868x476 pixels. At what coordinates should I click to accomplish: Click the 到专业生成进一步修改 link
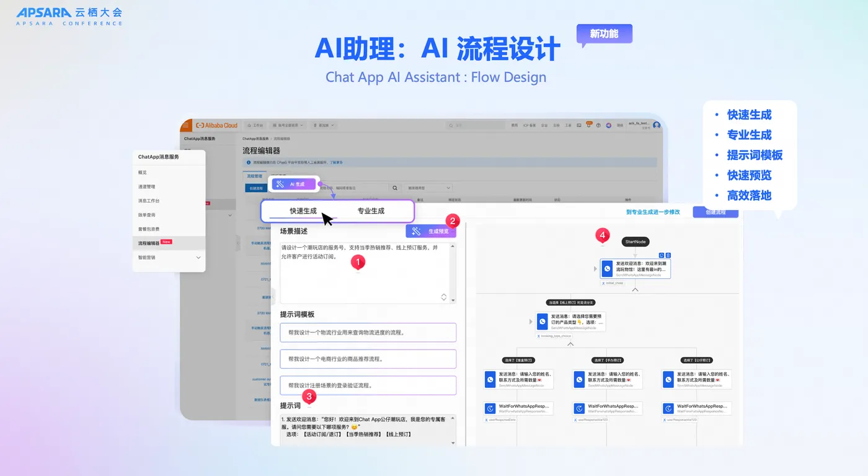pos(653,212)
